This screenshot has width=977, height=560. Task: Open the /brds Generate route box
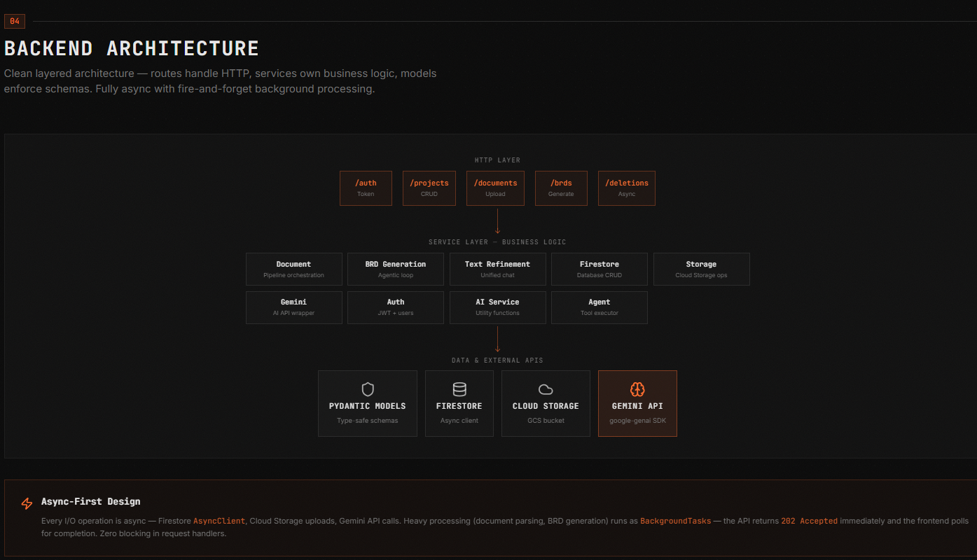pos(561,188)
